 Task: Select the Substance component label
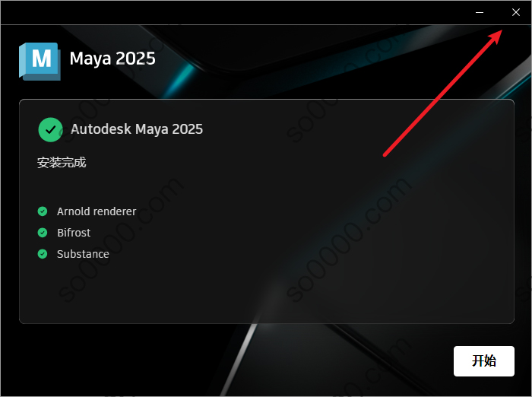[83, 254]
